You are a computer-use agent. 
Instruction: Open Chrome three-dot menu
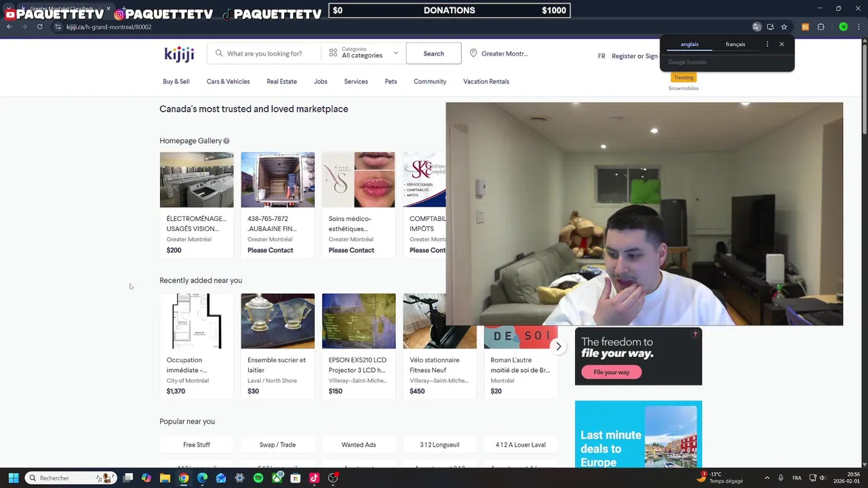[859, 27]
